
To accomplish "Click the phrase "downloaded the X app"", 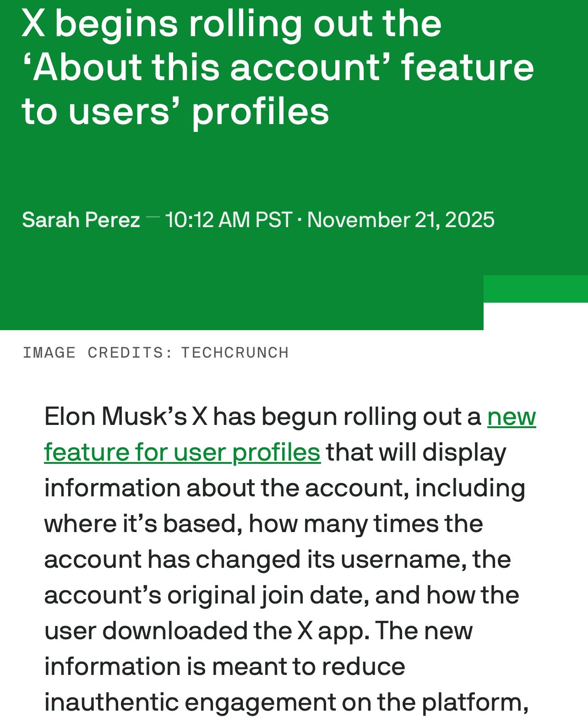I will click(x=235, y=631).
